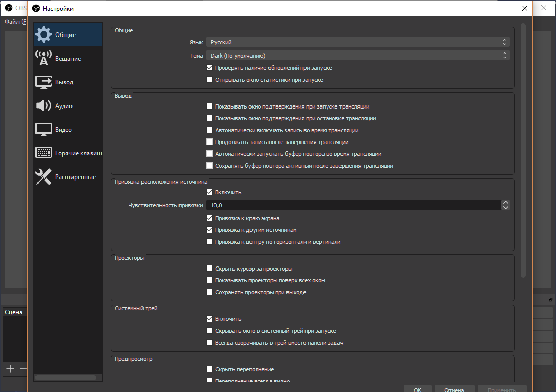The width and height of the screenshot is (556, 392).
Task: Click the Чувствительность привязки value field
Action: (x=353, y=205)
